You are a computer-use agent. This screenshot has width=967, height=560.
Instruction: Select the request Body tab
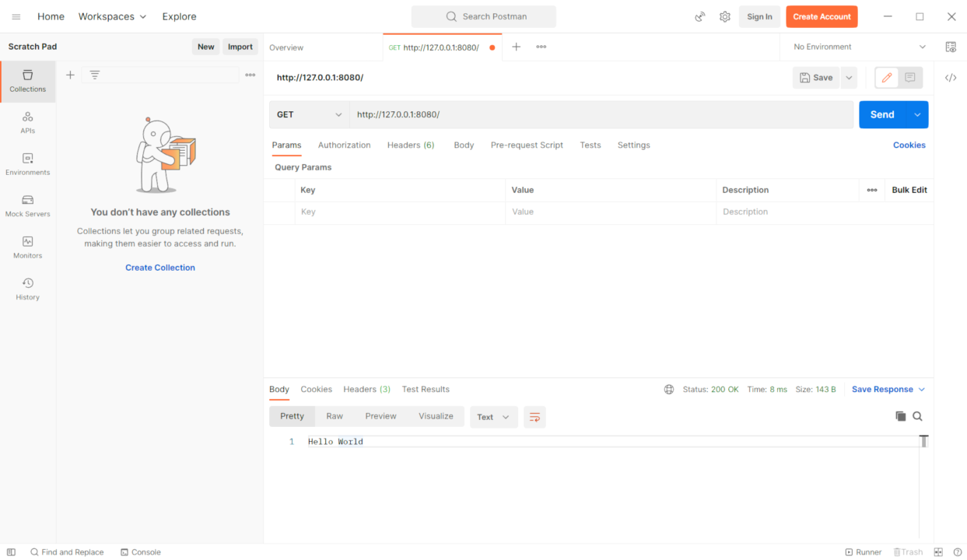click(x=464, y=145)
